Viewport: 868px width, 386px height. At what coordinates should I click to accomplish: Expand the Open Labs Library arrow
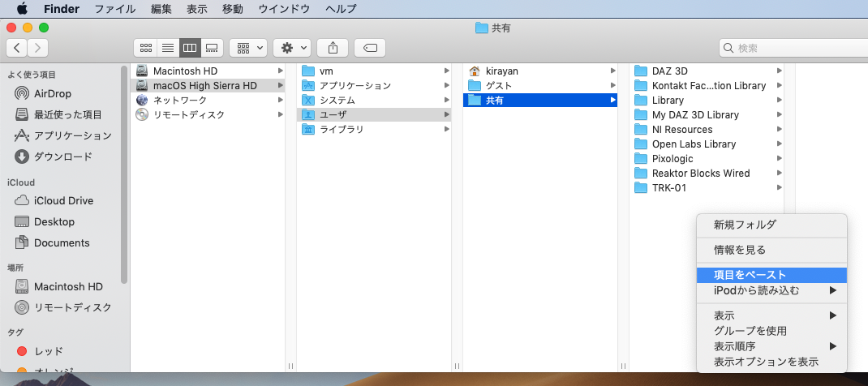click(779, 144)
